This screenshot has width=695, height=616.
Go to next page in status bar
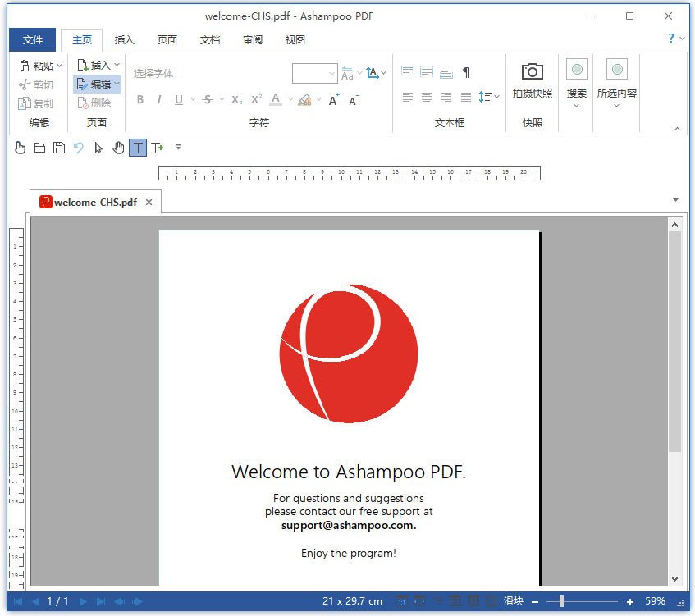tap(83, 601)
